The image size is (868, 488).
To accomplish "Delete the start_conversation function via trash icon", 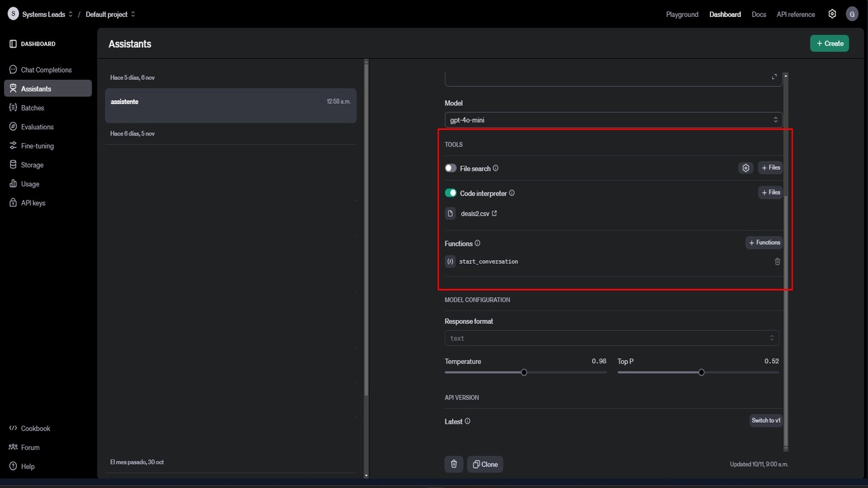I will click(x=777, y=262).
